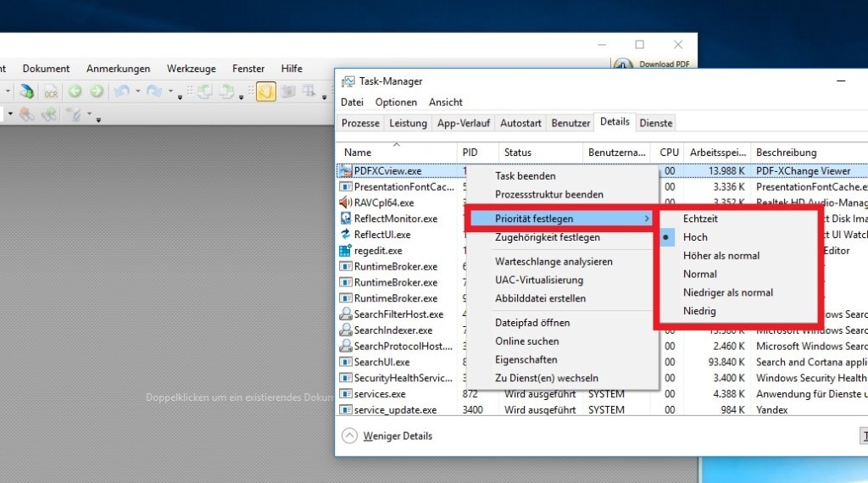Viewport: 868px width, 483px height.
Task: Select the text Select tool icon
Action: click(x=309, y=92)
